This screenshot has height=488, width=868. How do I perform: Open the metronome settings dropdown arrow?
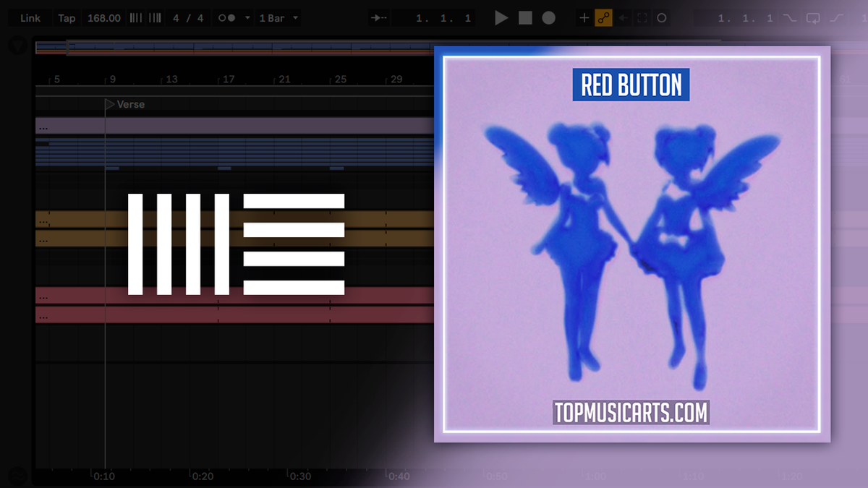(x=247, y=18)
